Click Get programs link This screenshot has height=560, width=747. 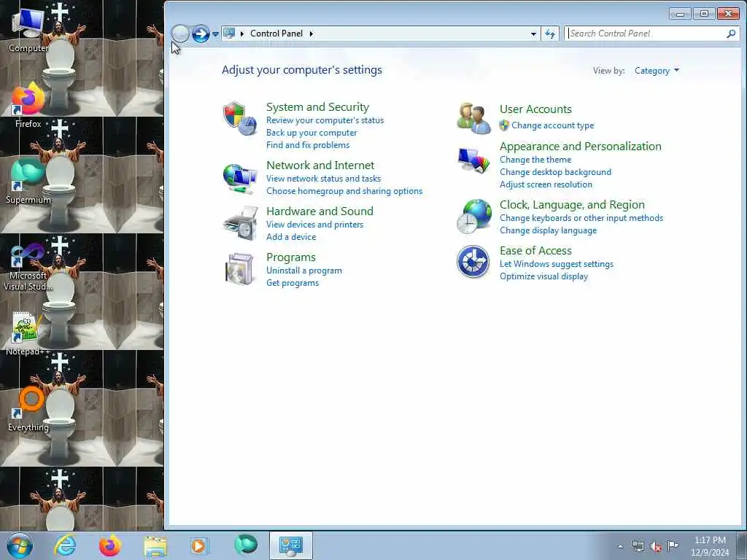pos(293,283)
